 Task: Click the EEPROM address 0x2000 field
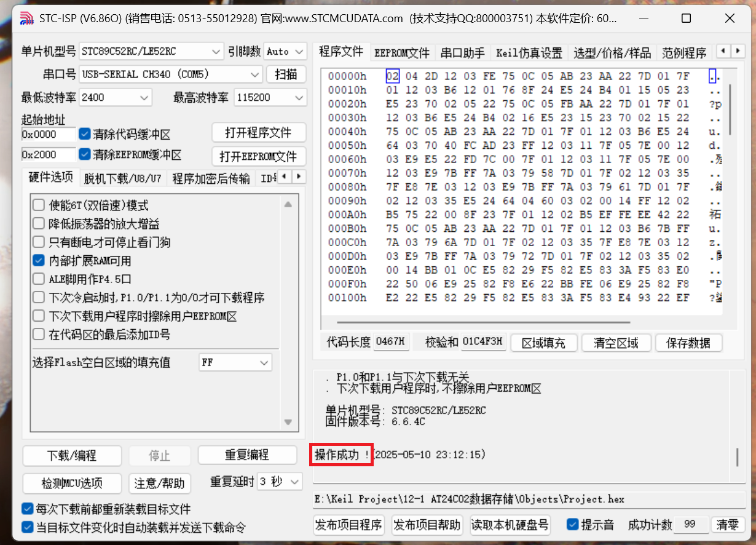click(x=49, y=154)
